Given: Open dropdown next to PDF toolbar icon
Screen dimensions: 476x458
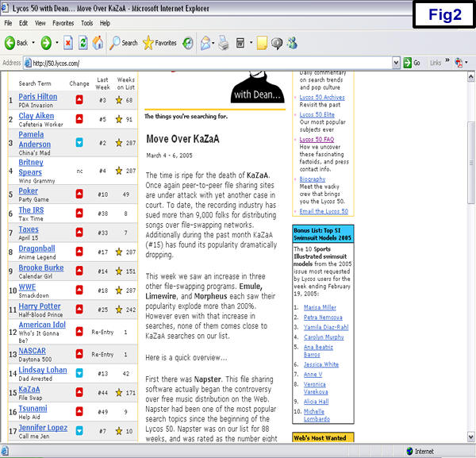Looking at the screenshot, I should coord(466,63).
